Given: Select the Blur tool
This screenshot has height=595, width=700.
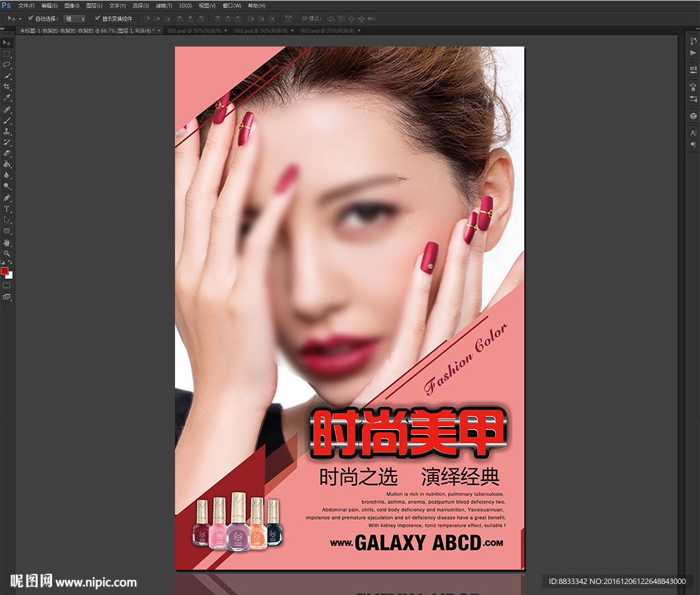Looking at the screenshot, I should point(7,175).
